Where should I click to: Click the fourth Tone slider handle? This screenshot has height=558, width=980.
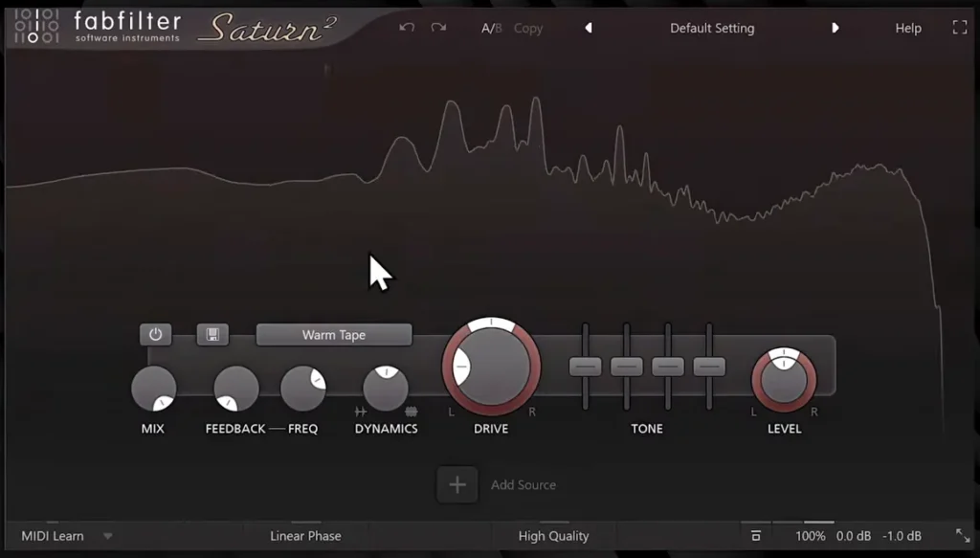709,367
